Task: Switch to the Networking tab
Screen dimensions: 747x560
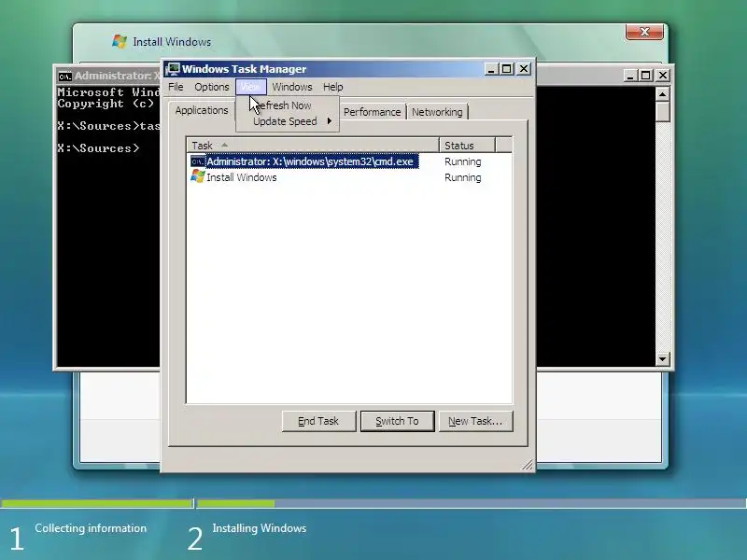Action: (437, 112)
